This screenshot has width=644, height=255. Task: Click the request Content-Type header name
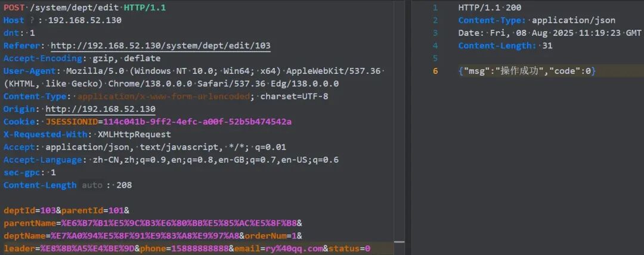[x=35, y=97]
